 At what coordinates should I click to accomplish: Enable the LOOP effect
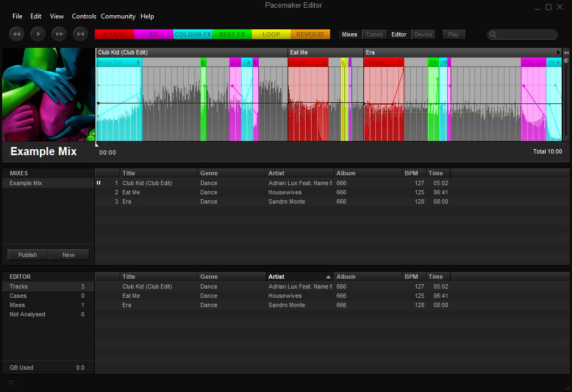click(271, 34)
